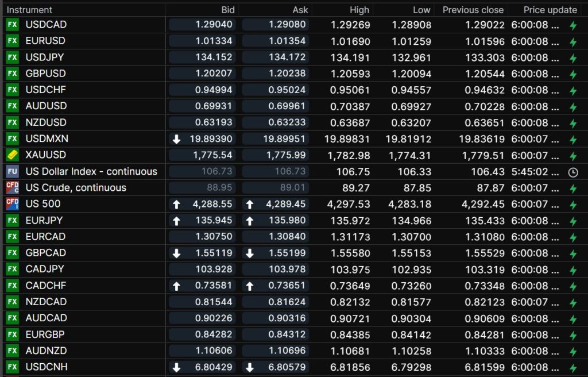Image resolution: width=588 pixels, height=377 pixels.
Task: Click the GBPUSD ask price 1.20238
Action: [275, 74]
